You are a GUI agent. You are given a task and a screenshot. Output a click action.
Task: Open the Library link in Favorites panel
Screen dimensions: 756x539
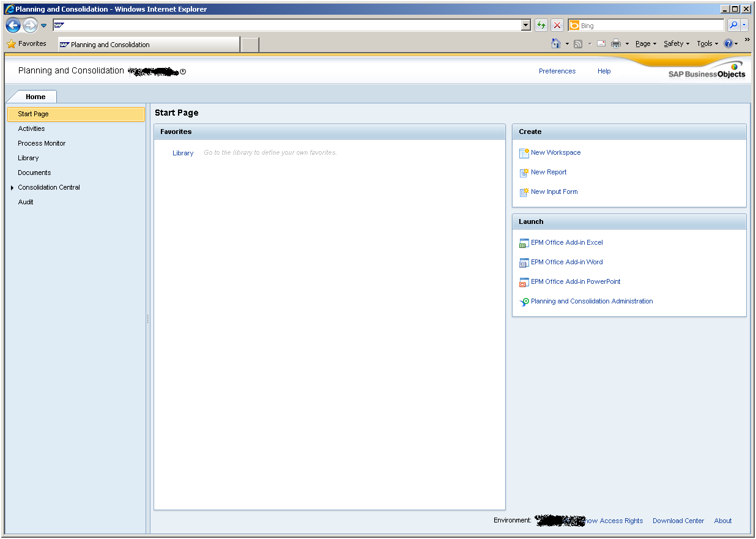click(x=183, y=154)
